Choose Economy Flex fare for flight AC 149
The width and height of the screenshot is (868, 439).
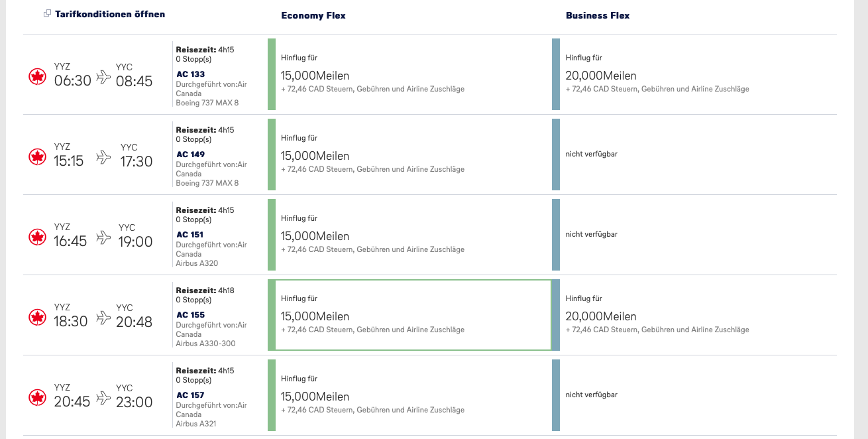point(411,155)
